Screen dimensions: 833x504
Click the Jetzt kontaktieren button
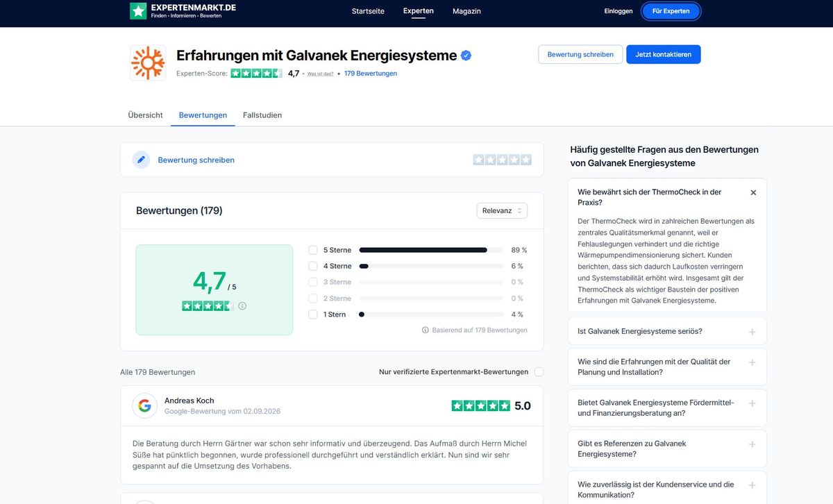pyautogui.click(x=664, y=54)
